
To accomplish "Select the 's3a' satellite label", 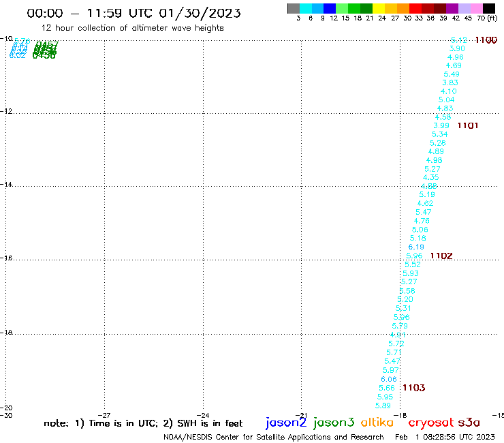I will tap(469, 423).
